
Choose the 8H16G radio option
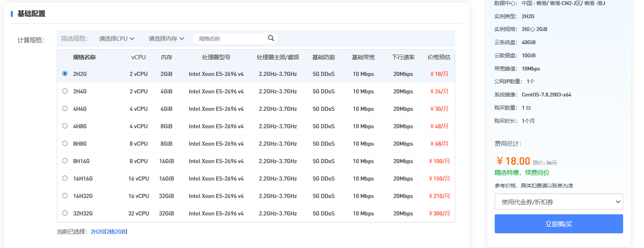(65, 161)
